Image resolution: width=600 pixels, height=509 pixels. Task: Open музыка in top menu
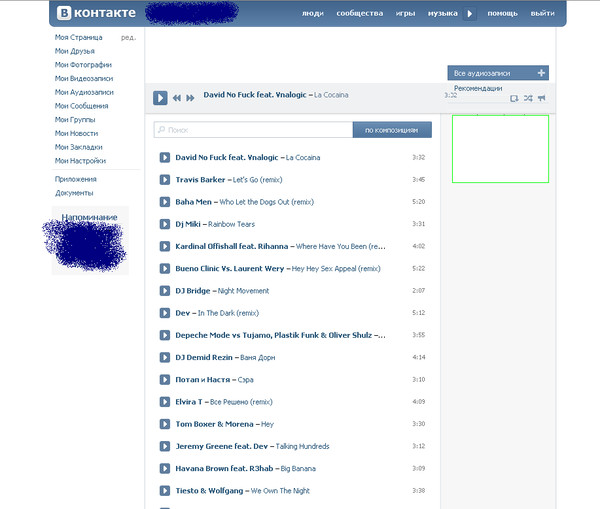tap(443, 13)
